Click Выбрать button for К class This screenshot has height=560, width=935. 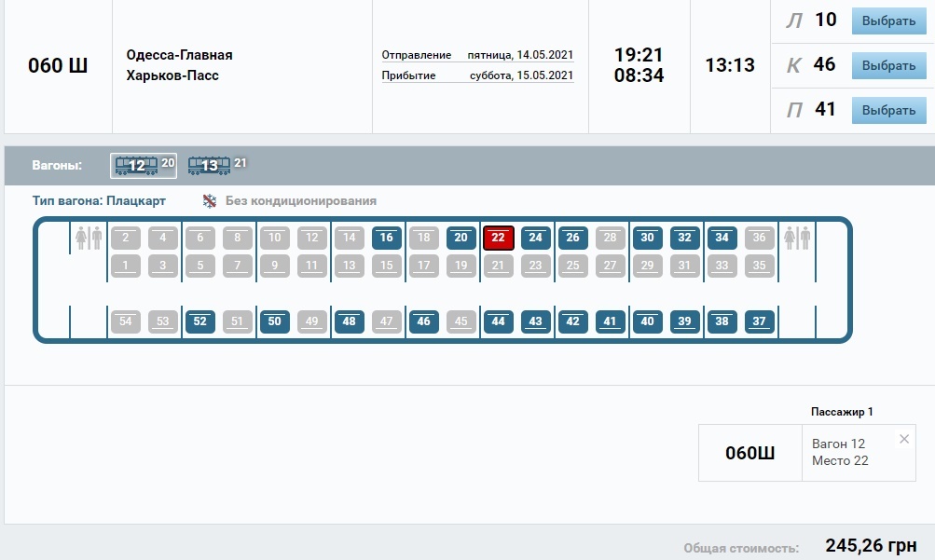(x=887, y=66)
